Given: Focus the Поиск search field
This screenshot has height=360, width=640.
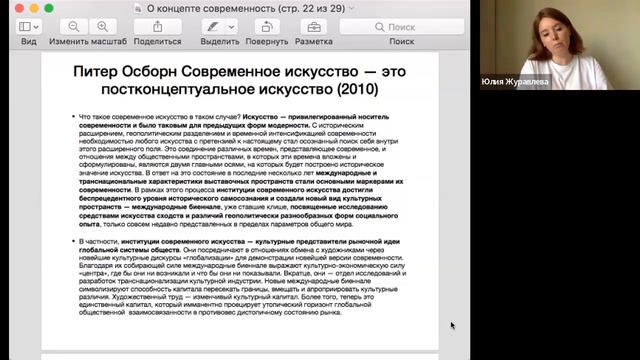Looking at the screenshot, I should (402, 27).
